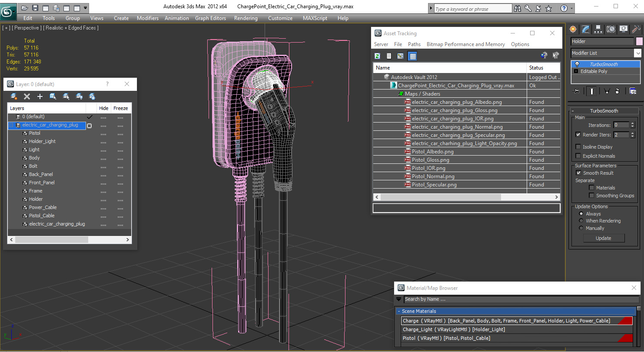The height and width of the screenshot is (352, 644).
Task: Click the blue Help question mark icon
Action: tap(564, 8)
